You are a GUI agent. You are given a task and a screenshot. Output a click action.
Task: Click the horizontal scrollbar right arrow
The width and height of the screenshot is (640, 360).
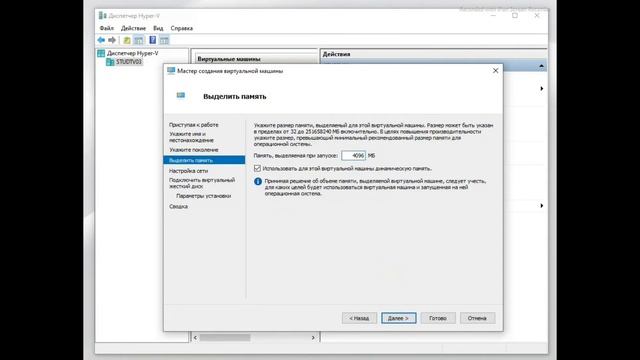[x=313, y=338]
